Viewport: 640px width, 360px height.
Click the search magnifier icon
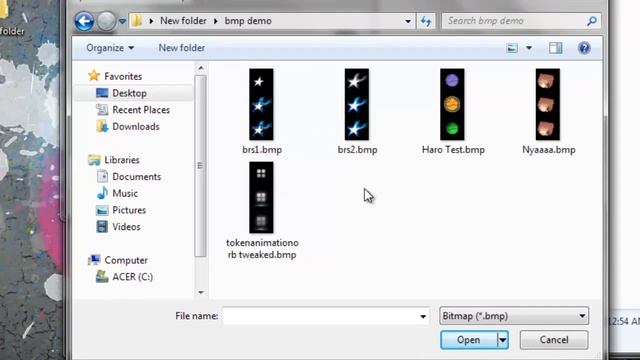click(592, 21)
